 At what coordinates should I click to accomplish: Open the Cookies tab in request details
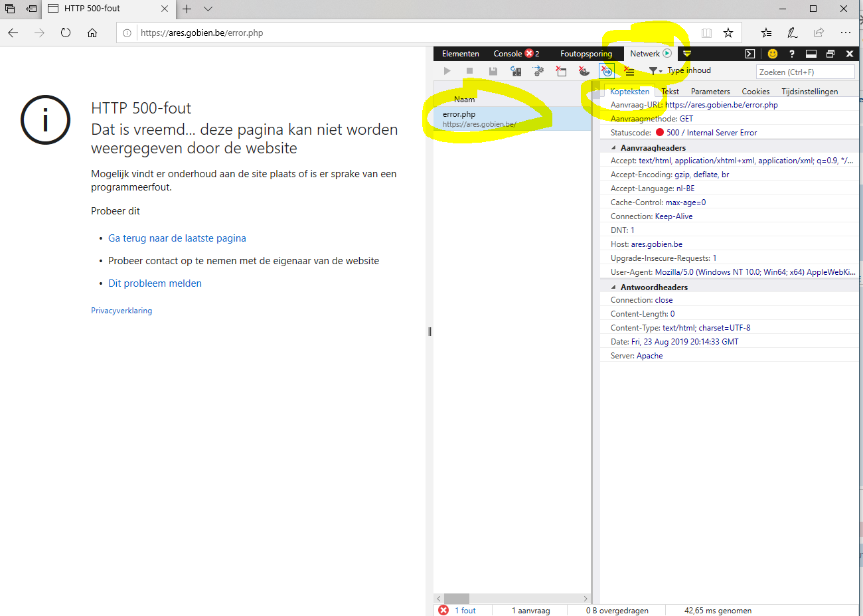click(755, 92)
